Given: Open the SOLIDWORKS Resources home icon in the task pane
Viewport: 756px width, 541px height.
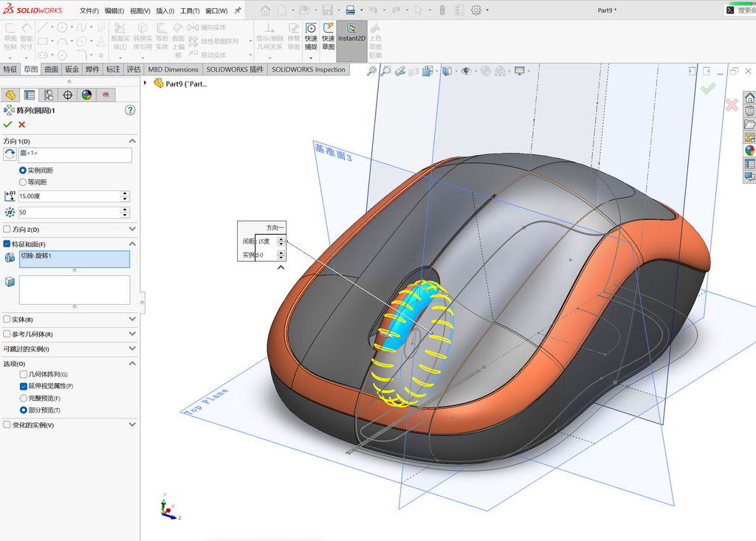Looking at the screenshot, I should (750, 98).
